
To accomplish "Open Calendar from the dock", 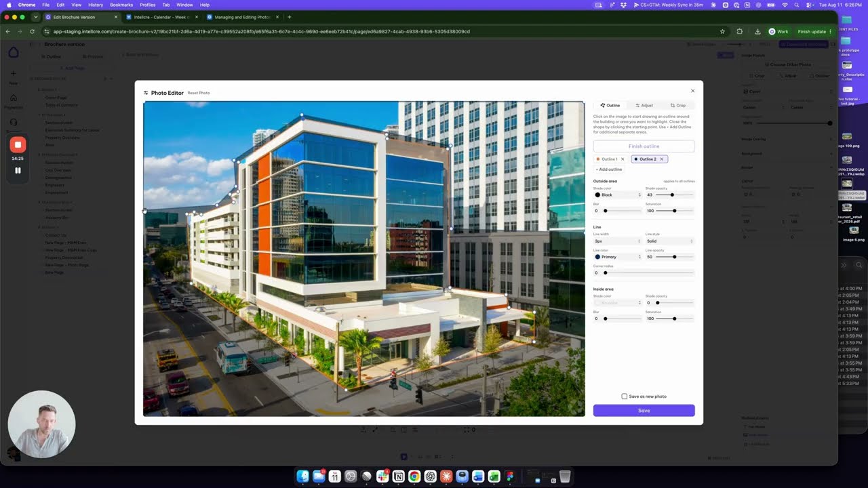I will click(335, 476).
